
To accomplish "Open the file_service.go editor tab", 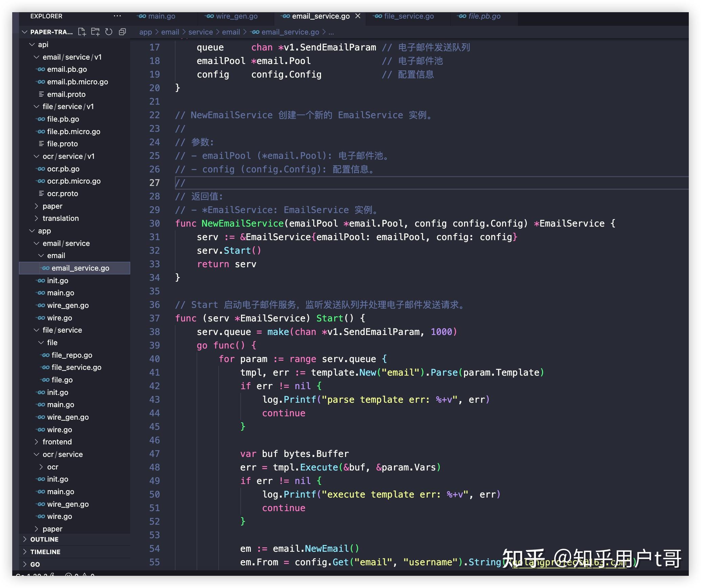I will [x=408, y=16].
